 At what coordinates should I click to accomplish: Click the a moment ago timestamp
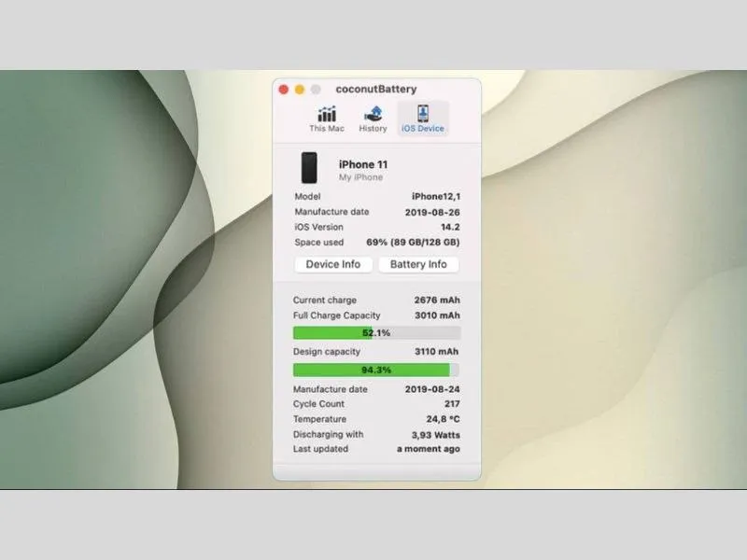pos(429,449)
